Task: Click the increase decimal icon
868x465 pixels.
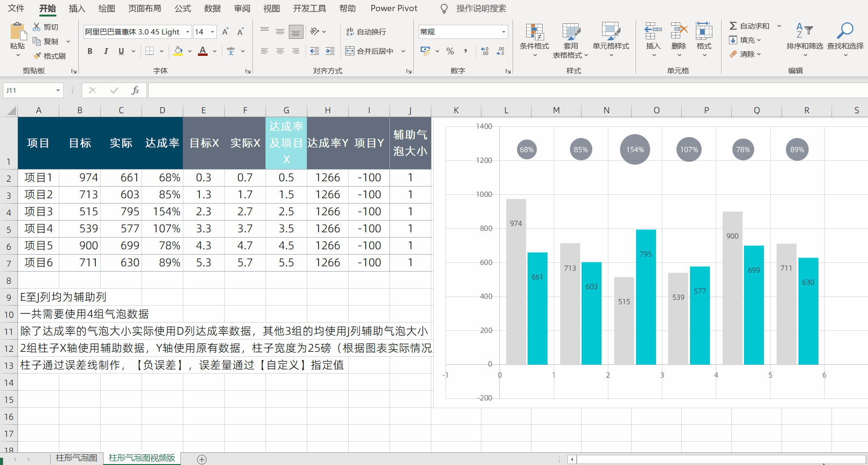Action: (485, 51)
